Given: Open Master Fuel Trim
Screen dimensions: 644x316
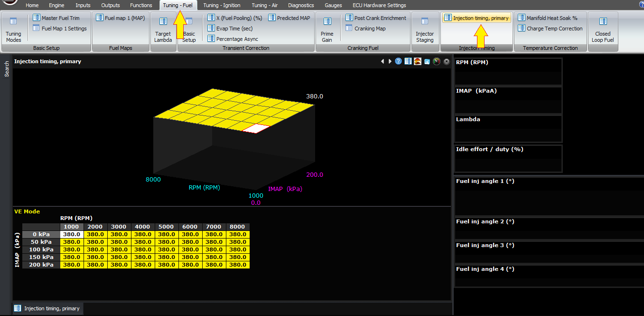Looking at the screenshot, I should click(56, 18).
